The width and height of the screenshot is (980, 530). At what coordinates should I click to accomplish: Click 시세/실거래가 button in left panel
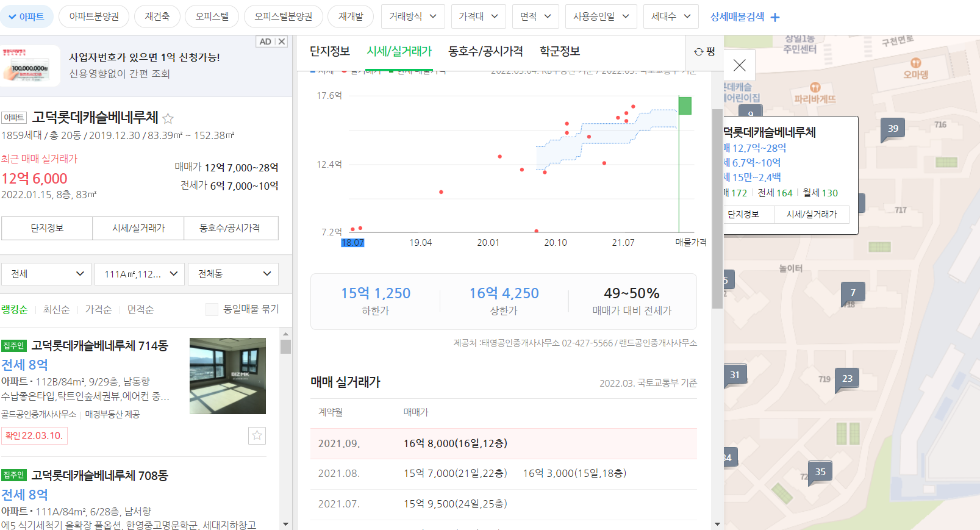(x=138, y=228)
